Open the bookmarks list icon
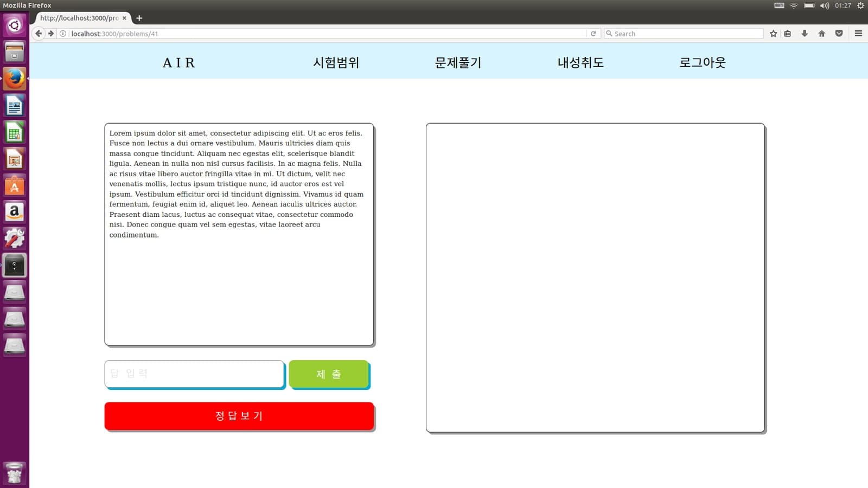Viewport: 868px width, 488px height. pyautogui.click(x=788, y=34)
